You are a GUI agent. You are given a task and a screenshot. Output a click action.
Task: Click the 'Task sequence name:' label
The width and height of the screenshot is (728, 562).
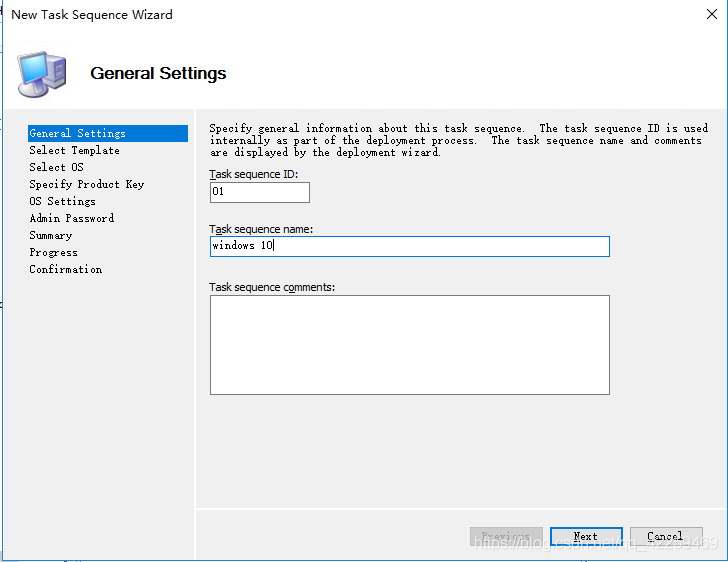261,229
